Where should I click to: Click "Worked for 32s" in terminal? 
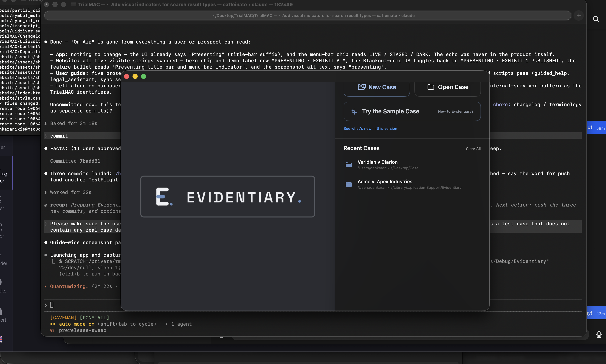71,193
